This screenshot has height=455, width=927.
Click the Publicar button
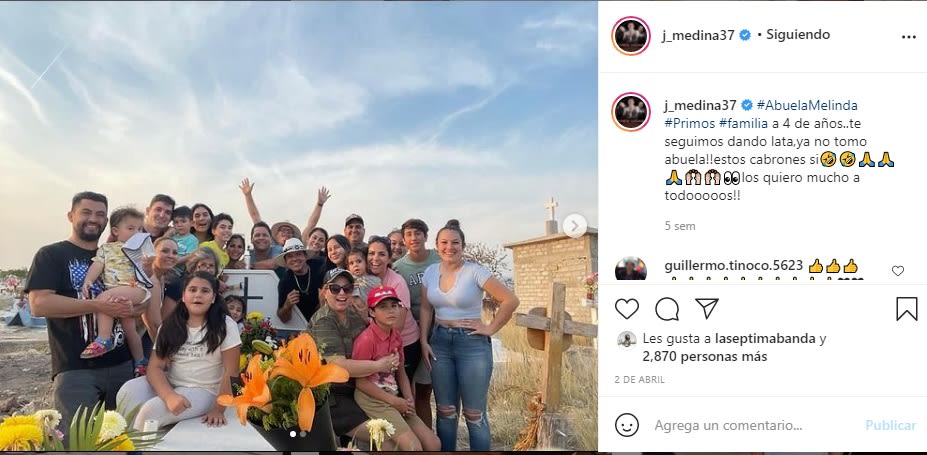(x=890, y=425)
